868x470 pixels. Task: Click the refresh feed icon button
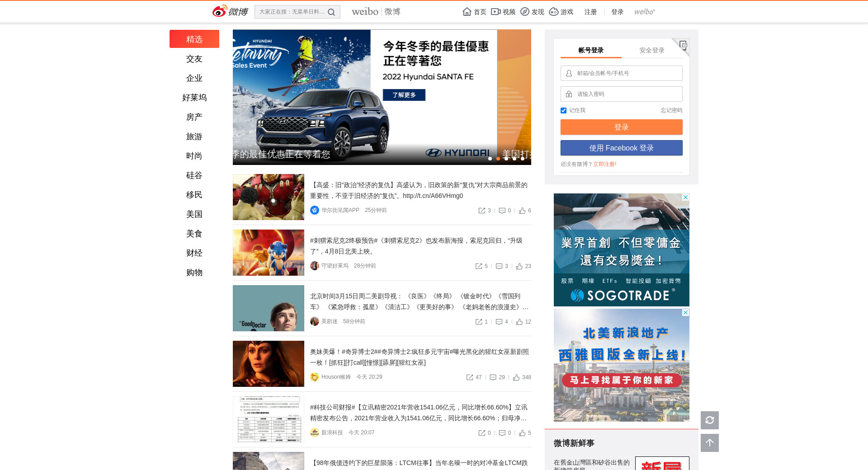pos(709,420)
